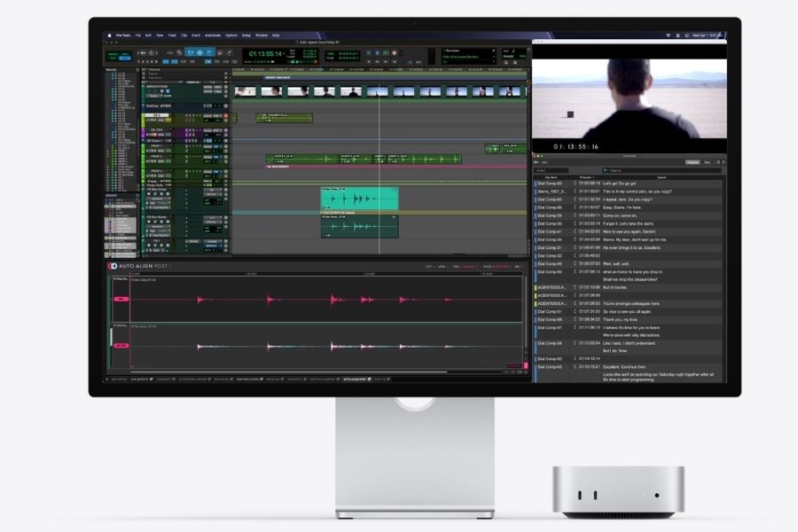Open the Options menu
The image size is (798, 532).
coord(231,35)
